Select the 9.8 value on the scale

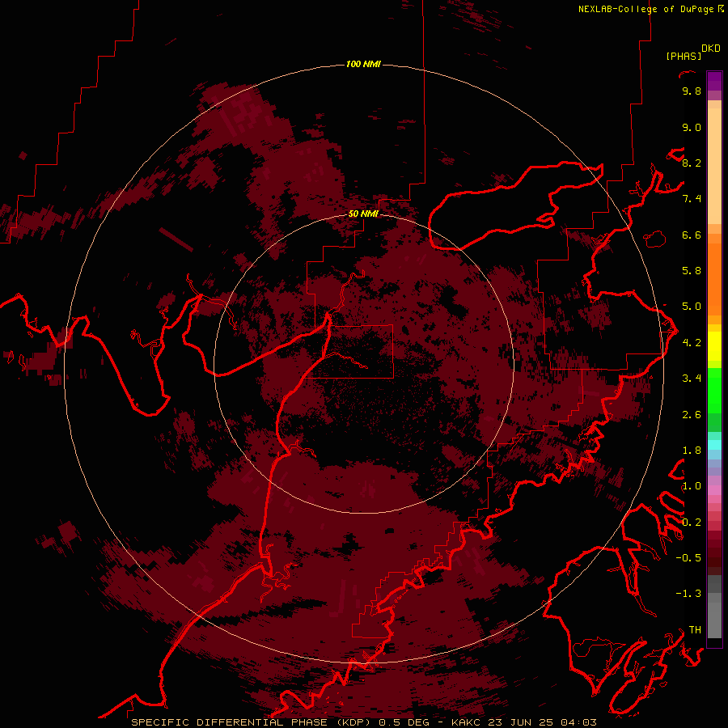click(692, 91)
